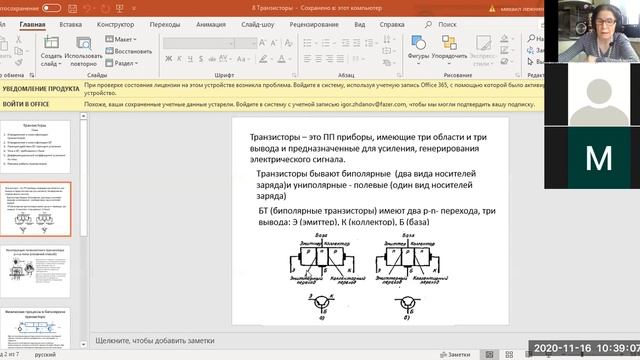
Task: Open the Абзац group dialog launcher
Action: 399,75
